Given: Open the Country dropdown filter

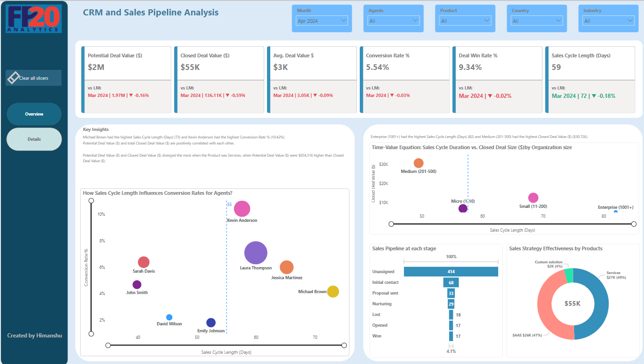Looking at the screenshot, I should 537,21.
